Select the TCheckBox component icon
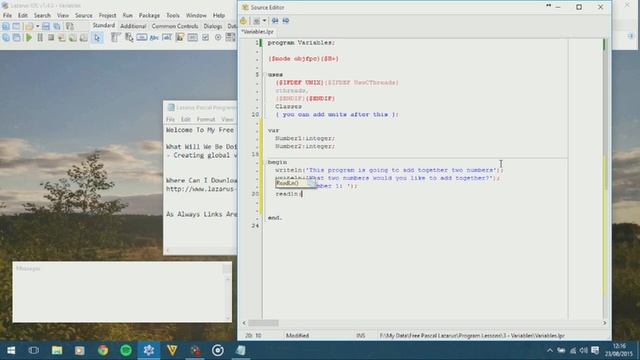640x360 pixels. [205, 38]
